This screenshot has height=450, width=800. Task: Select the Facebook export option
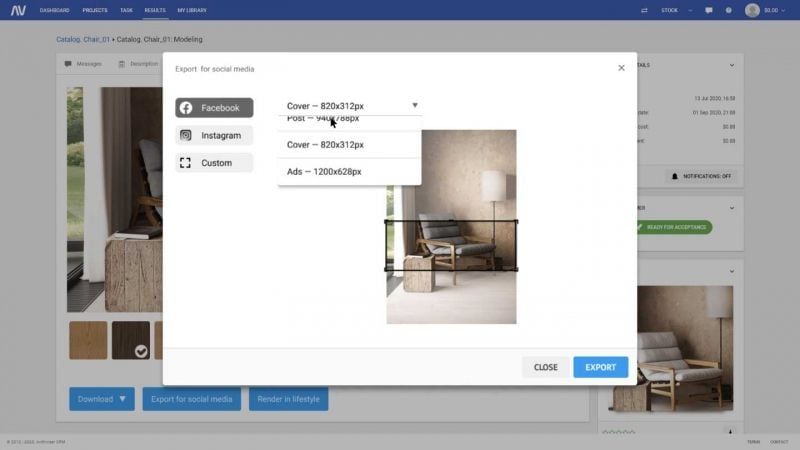pos(214,108)
